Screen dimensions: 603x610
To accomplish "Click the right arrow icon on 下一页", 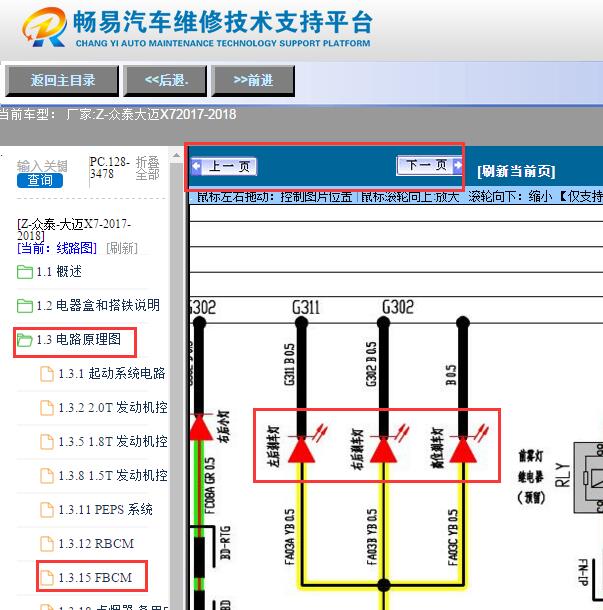I will [x=458, y=165].
